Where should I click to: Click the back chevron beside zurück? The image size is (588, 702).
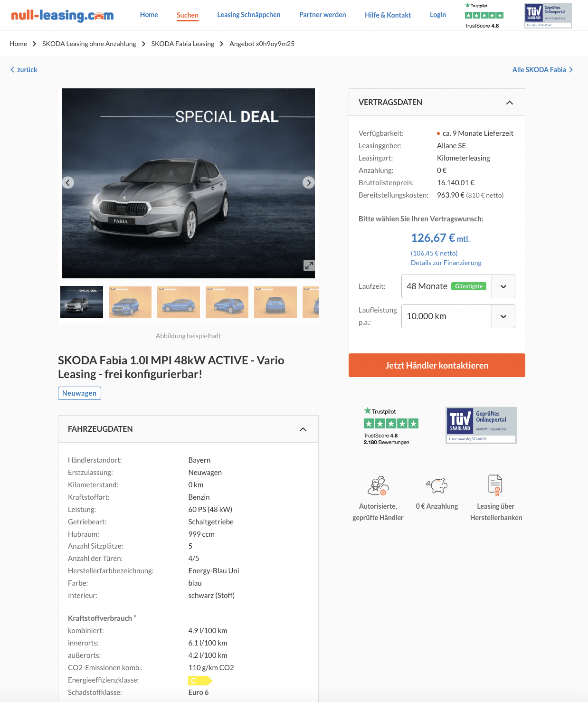click(12, 70)
